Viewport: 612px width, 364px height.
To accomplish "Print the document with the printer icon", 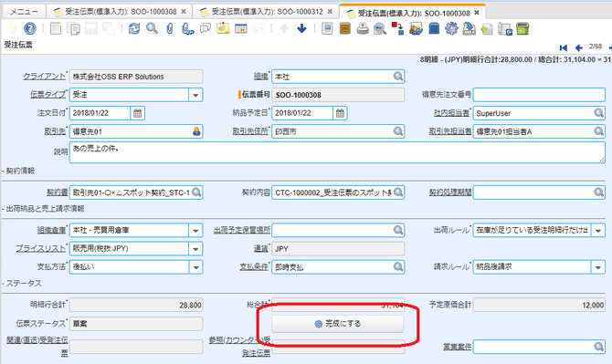I will tap(363, 28).
